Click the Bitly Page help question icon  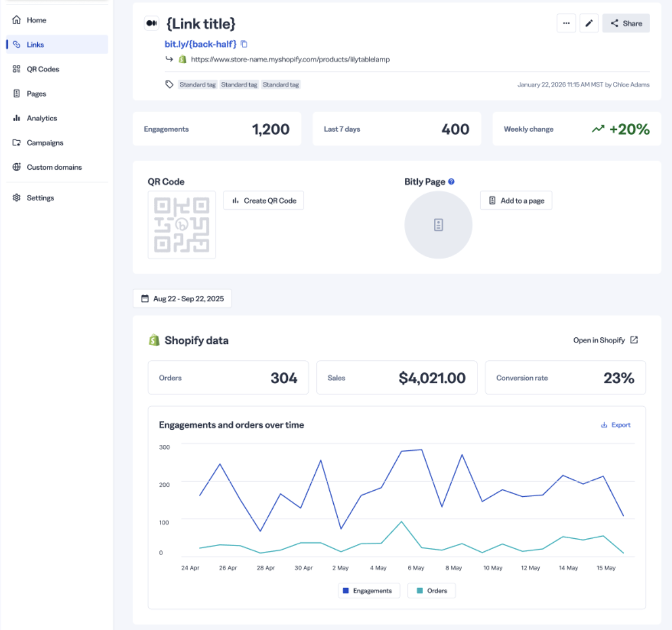pyautogui.click(x=451, y=182)
